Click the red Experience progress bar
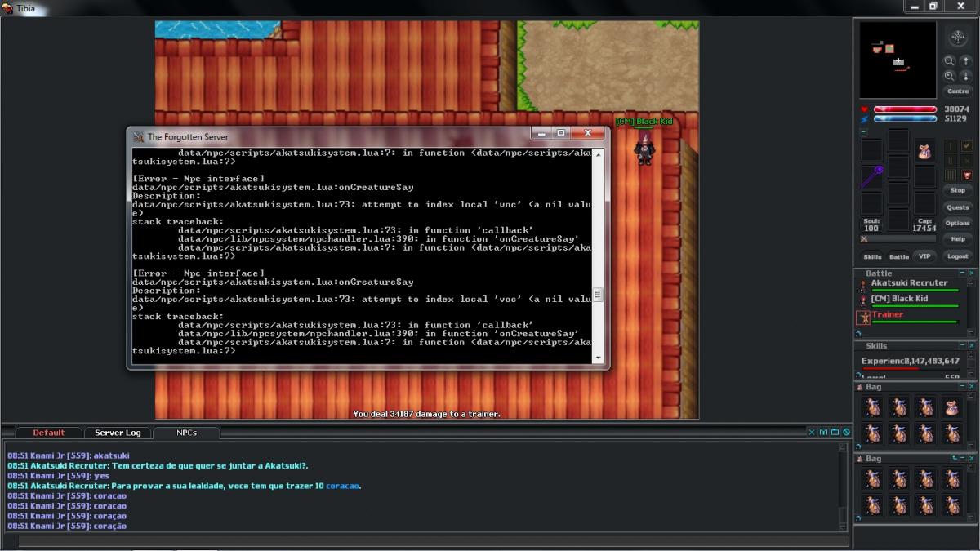This screenshot has width=980, height=551. (x=911, y=368)
